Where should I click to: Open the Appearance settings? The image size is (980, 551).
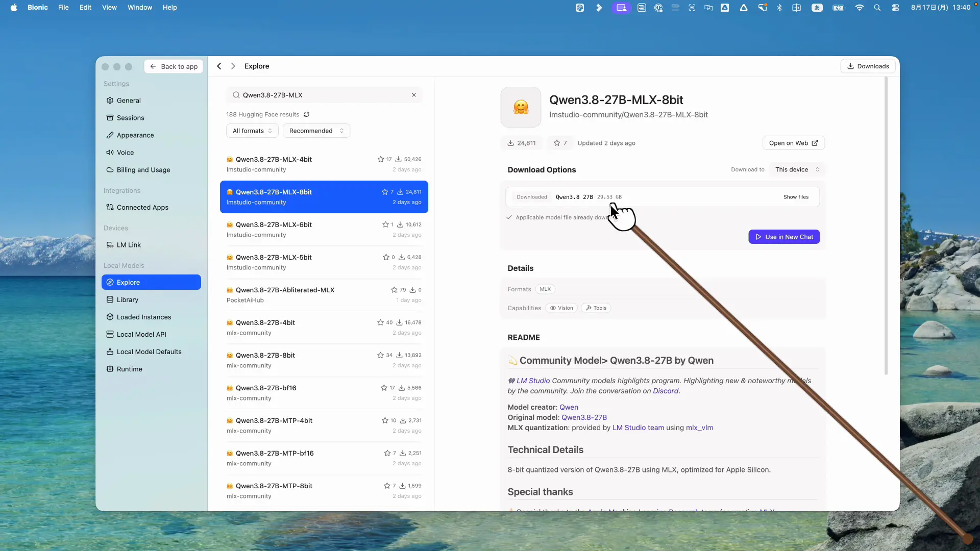coord(151,135)
